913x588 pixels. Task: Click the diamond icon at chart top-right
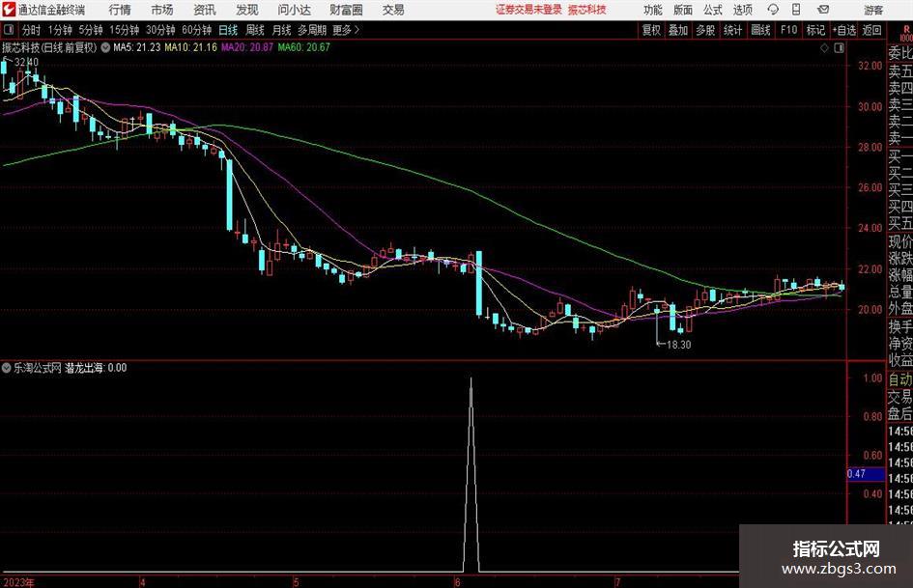click(x=824, y=48)
